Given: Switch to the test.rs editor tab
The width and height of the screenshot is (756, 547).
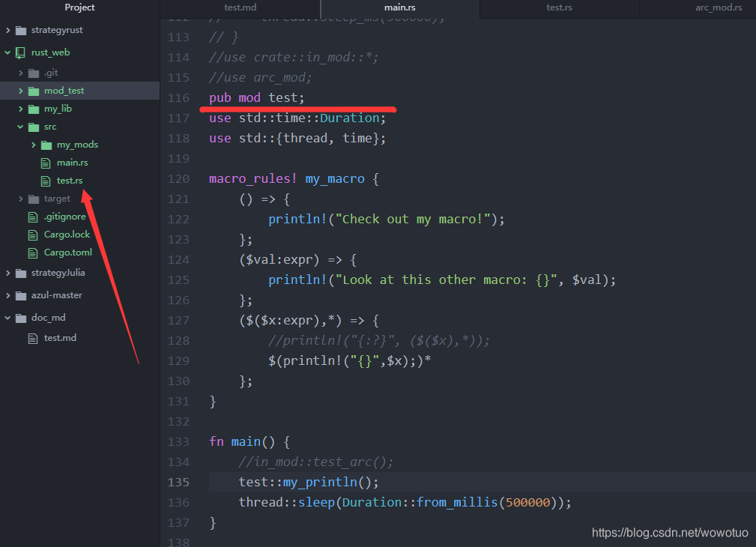Looking at the screenshot, I should point(559,7).
